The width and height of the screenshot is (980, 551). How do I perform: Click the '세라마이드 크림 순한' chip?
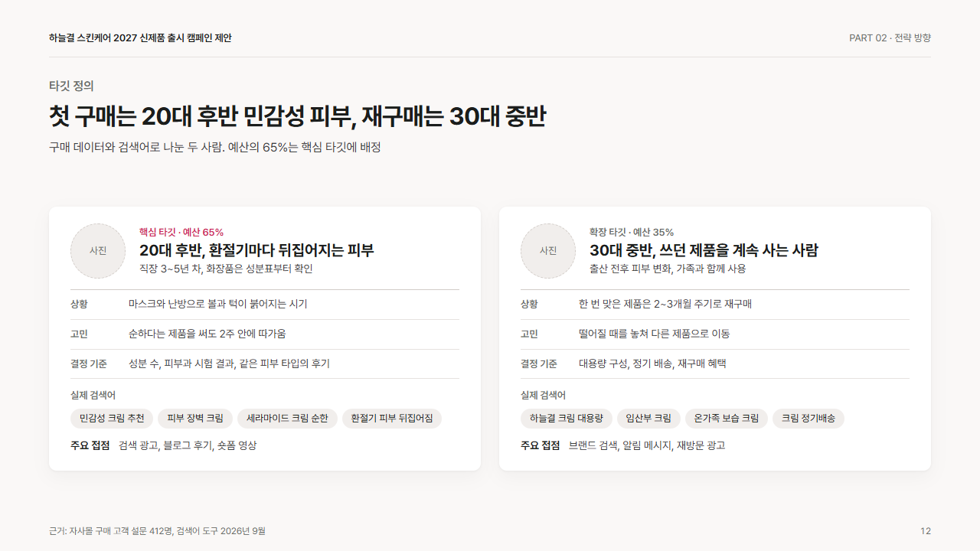click(x=287, y=419)
